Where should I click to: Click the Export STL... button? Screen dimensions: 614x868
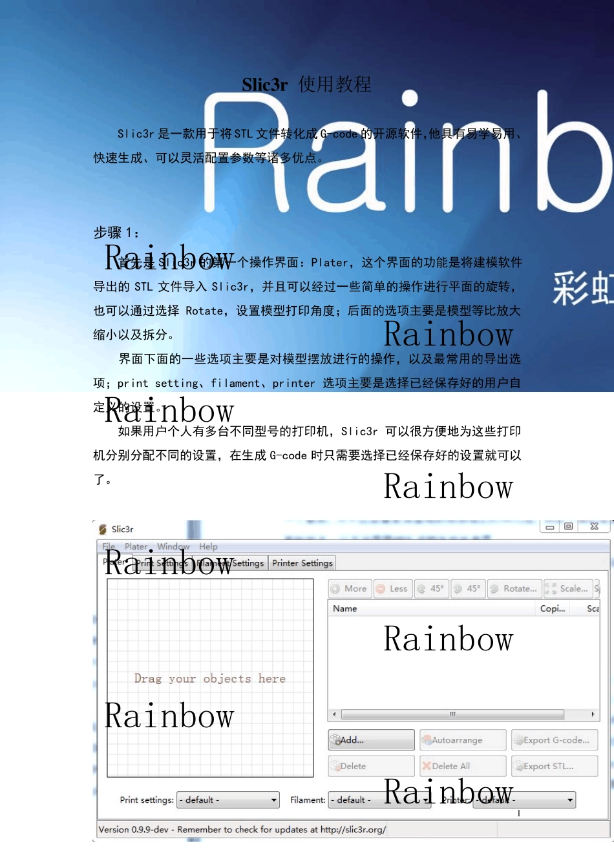point(555,766)
